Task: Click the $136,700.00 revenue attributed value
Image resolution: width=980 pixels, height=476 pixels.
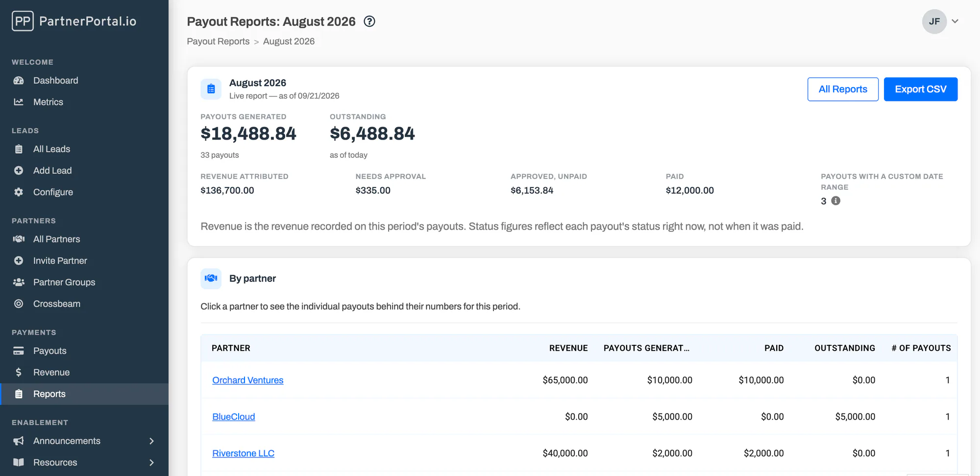Action: 227,190
